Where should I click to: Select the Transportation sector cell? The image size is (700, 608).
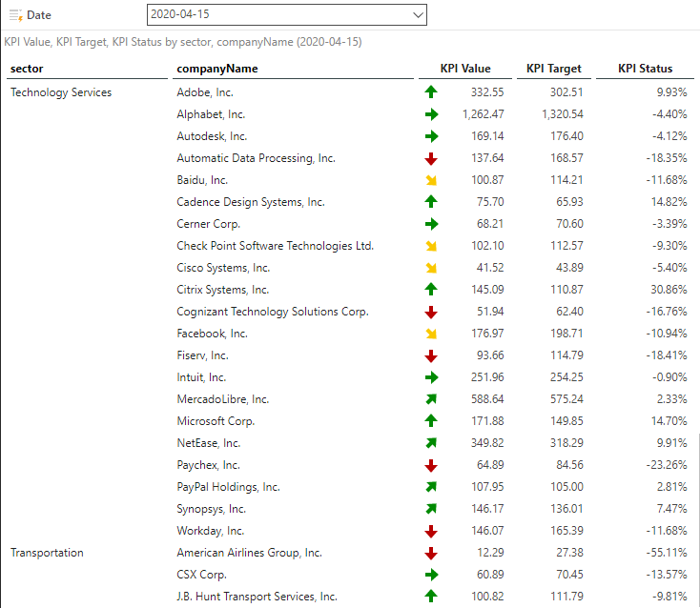click(47, 553)
